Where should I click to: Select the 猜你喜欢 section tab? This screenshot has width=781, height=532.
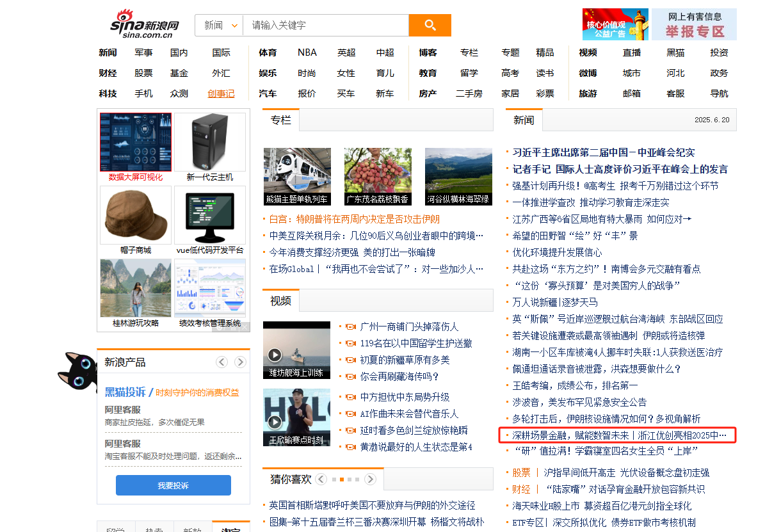click(291, 479)
